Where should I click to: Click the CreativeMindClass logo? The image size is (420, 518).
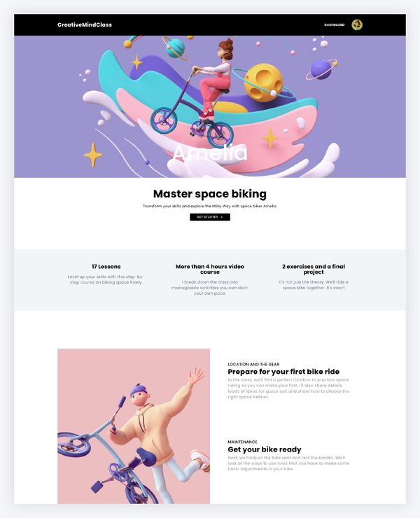85,24
